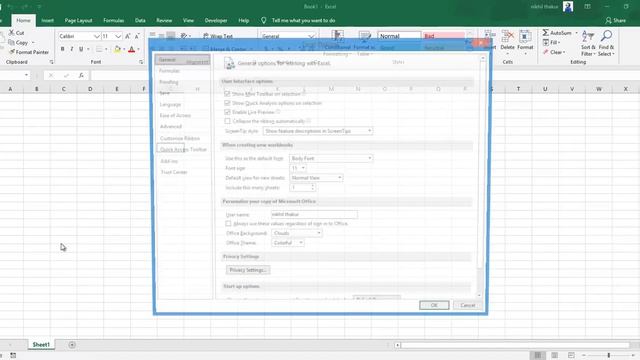Open the Data ribbon tab
Image resolution: width=640 pixels, height=360 pixels.
click(x=140, y=20)
